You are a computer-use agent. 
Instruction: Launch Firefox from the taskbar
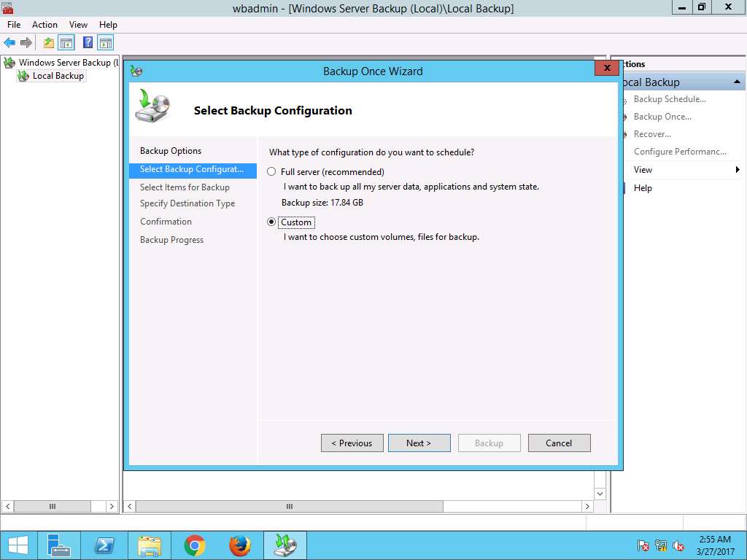click(239, 545)
